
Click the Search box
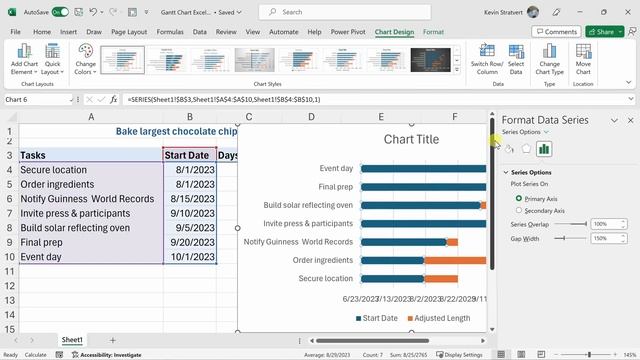pyautogui.click(x=345, y=12)
